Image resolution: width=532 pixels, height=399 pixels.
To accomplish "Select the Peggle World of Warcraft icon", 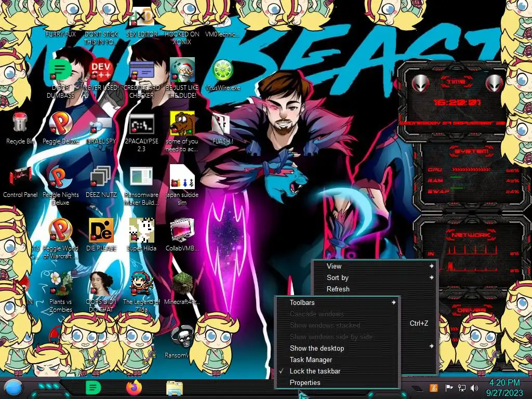I will coord(60,231).
